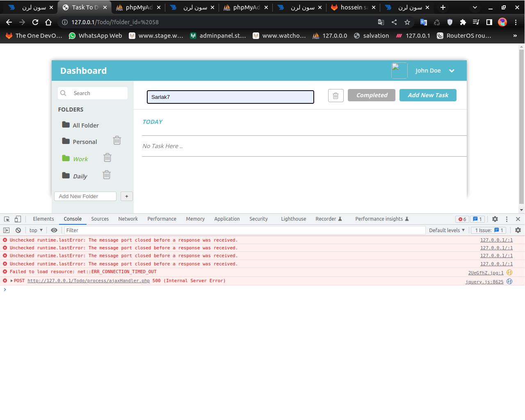Click the 6 errors counter badge

pos(462,219)
